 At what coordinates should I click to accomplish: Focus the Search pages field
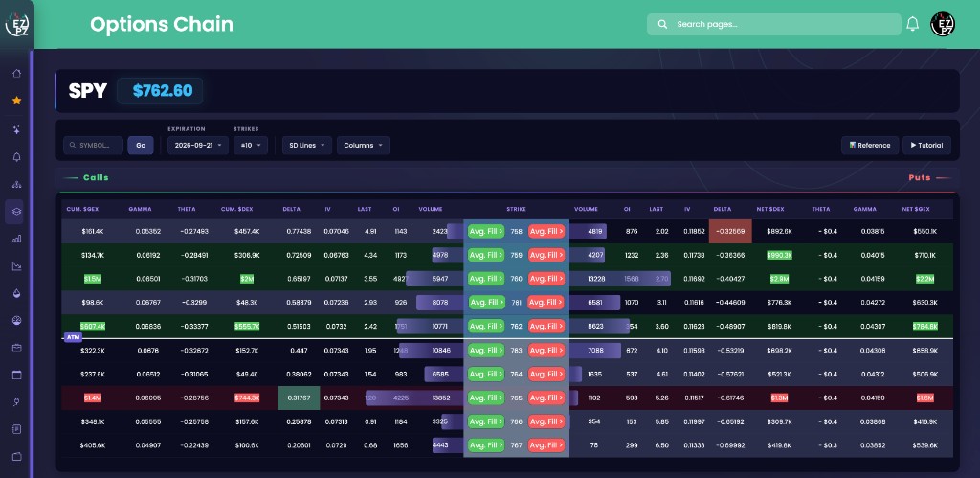point(773,24)
